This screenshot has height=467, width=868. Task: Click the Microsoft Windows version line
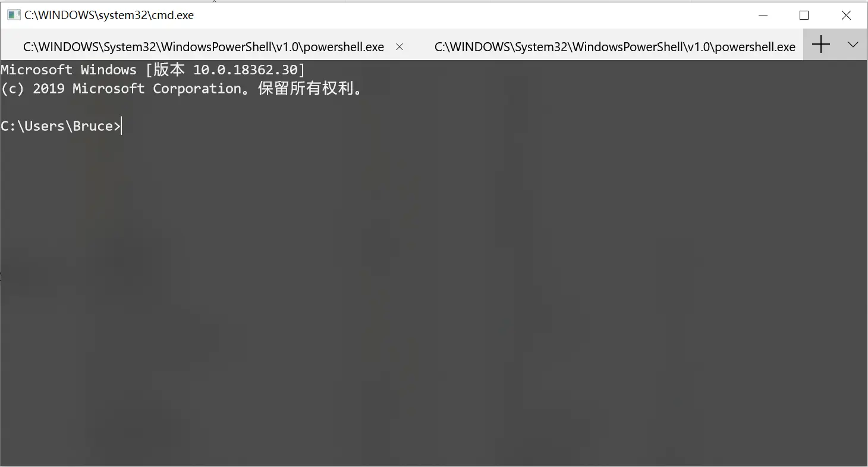tap(153, 70)
